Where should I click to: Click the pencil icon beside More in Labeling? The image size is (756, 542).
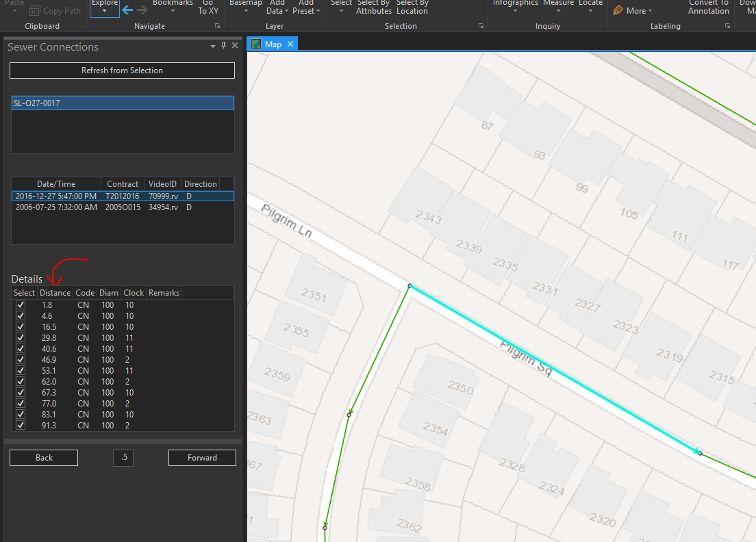click(x=618, y=10)
